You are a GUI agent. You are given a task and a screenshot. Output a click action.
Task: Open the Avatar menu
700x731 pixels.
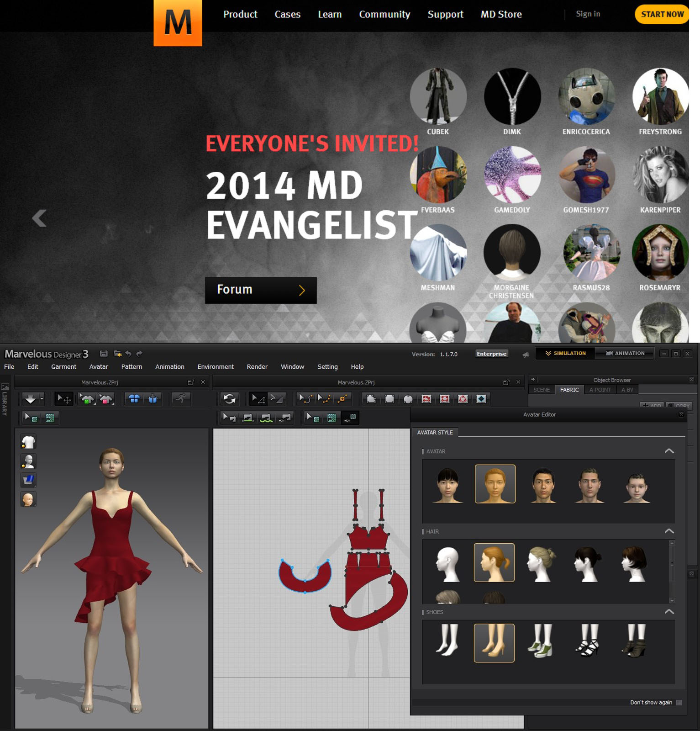pyautogui.click(x=99, y=367)
